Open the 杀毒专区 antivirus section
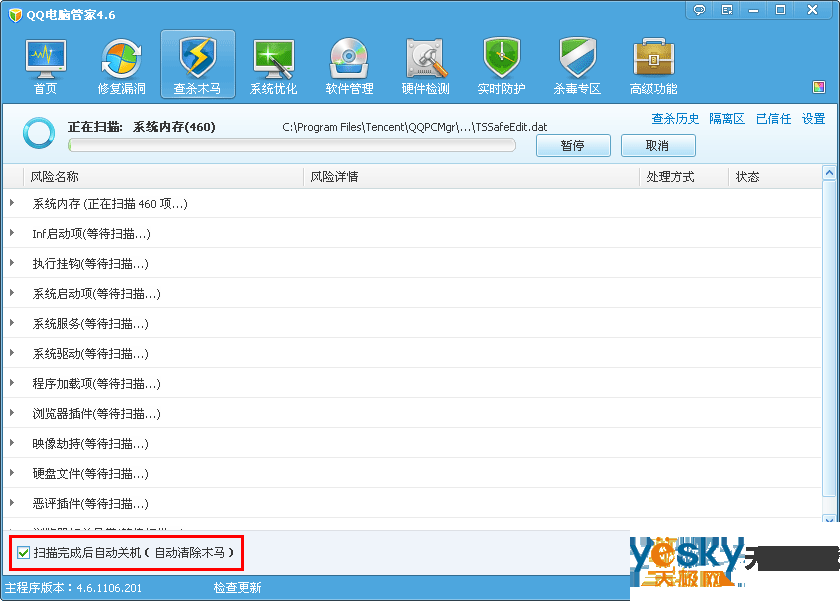840x601 pixels. coord(578,66)
